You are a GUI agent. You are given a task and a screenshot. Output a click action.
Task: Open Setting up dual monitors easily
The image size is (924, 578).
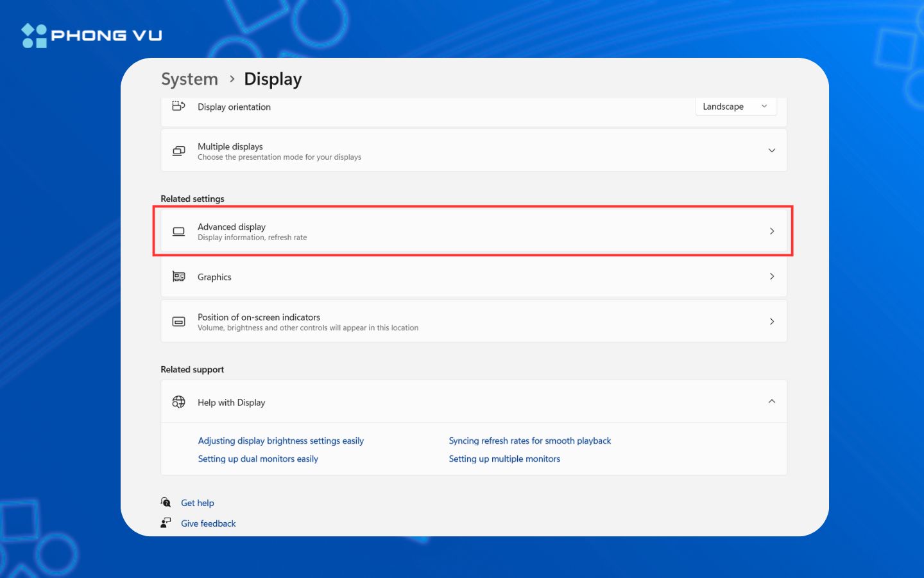tap(258, 459)
